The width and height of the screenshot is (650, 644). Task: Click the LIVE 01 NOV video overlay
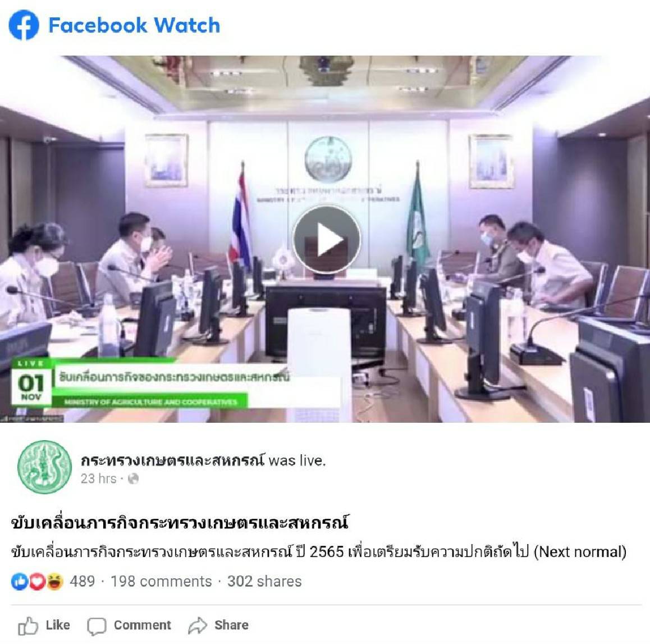(x=31, y=383)
